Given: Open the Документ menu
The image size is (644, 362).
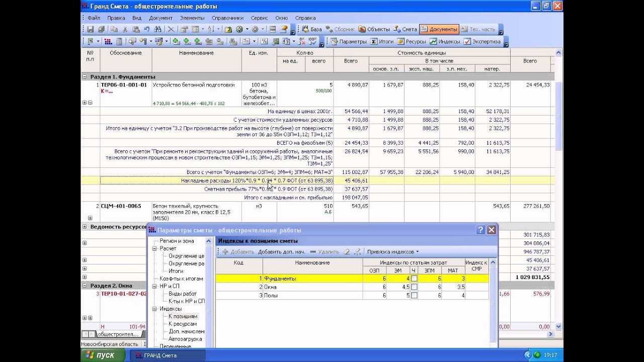Looking at the screenshot, I should coord(160,18).
